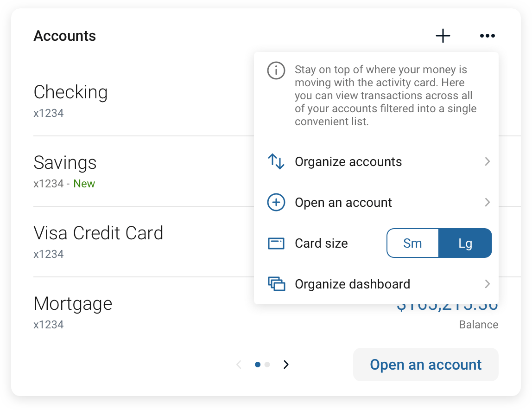
Task: Choose Organize accounts menu item
Action: pyautogui.click(x=348, y=162)
